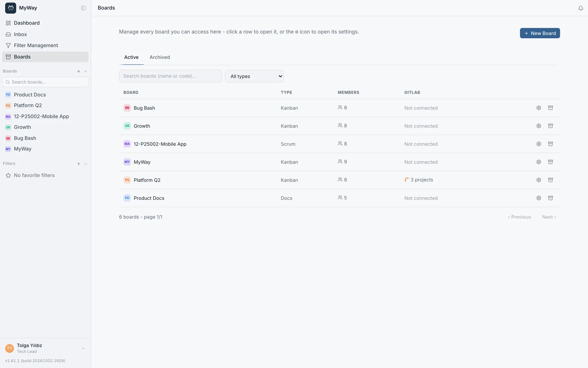This screenshot has height=368, width=588.
Task: Select the Active tab
Action: tap(131, 57)
